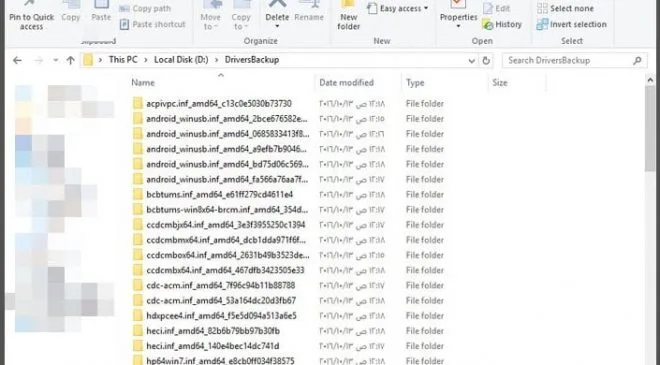Select cdc-acm.inf_amd64_7f96c94b11b88788 folder

click(221, 285)
